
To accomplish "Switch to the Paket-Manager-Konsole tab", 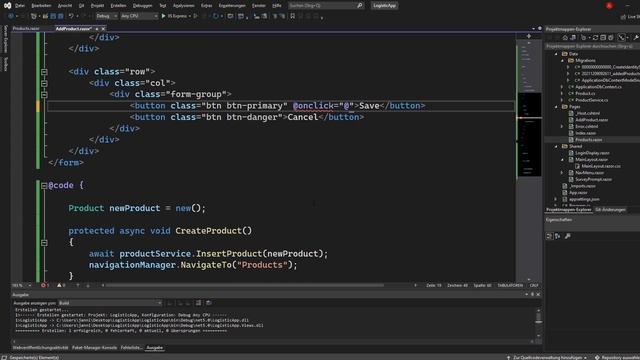I will [x=94, y=348].
